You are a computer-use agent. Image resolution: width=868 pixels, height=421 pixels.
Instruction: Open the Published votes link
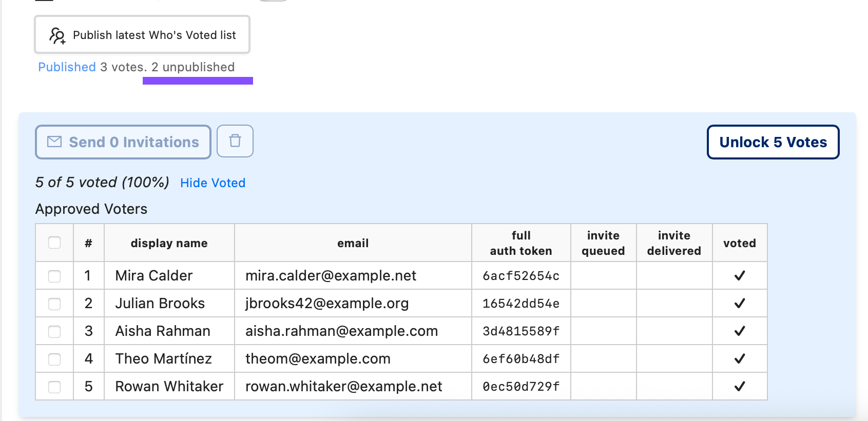pyautogui.click(x=67, y=67)
